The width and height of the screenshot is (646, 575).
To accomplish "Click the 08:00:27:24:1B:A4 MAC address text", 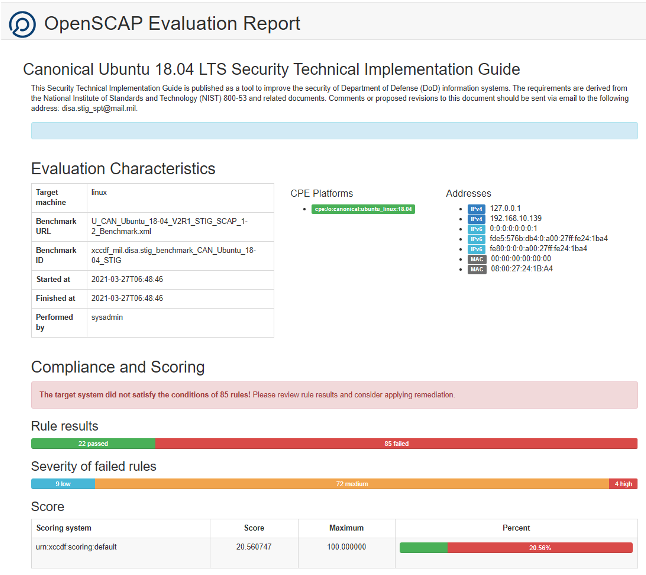I will (x=522, y=269).
